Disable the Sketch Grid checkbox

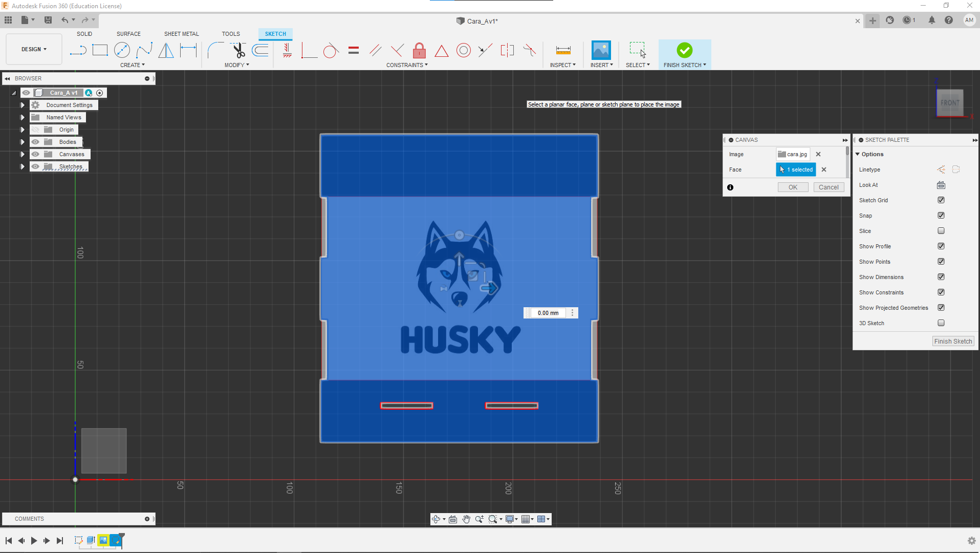tap(941, 200)
